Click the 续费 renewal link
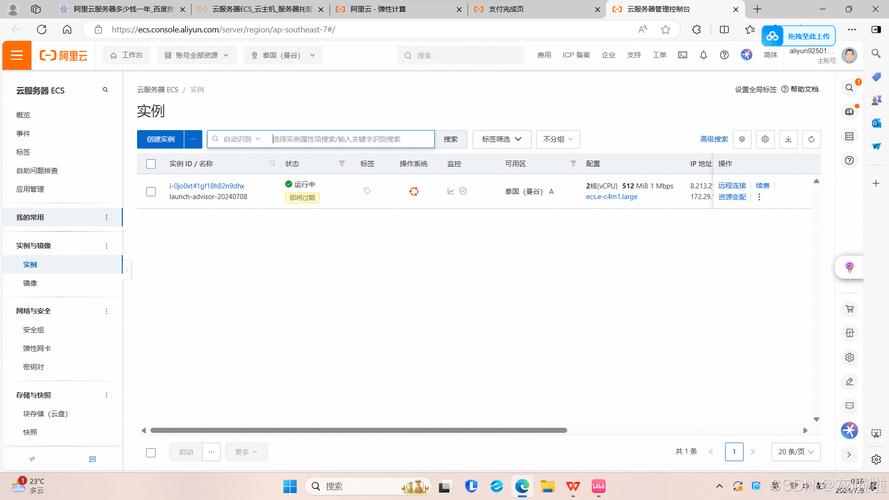Image resolution: width=889 pixels, height=500 pixels. [x=763, y=185]
